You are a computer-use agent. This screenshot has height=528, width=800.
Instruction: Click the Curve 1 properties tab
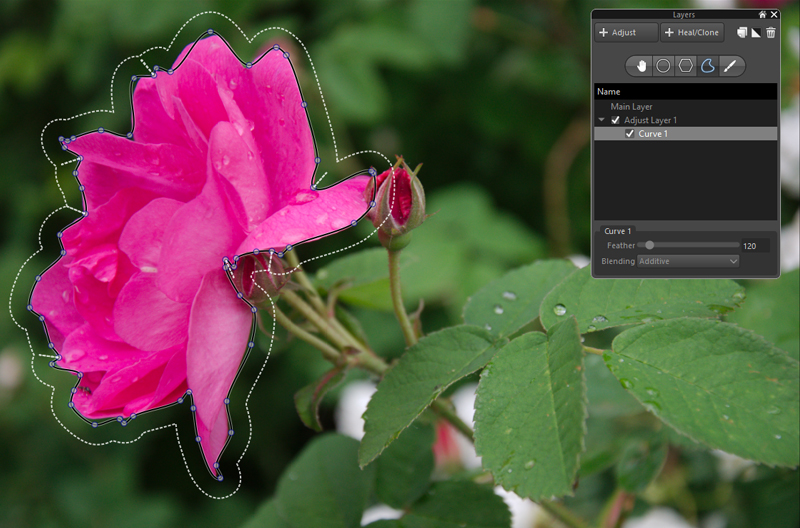coord(619,231)
